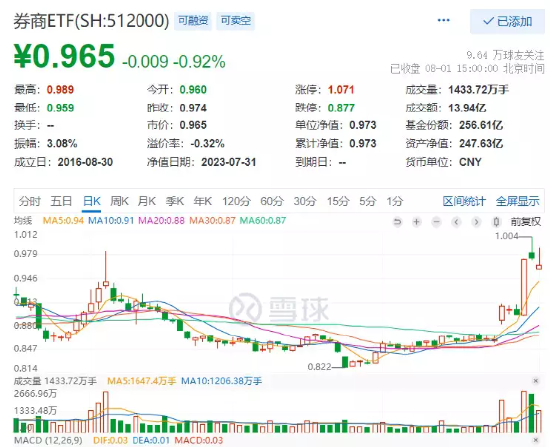The image size is (550, 448).
Task: Close the MACD indicator panel
Action: [536, 440]
